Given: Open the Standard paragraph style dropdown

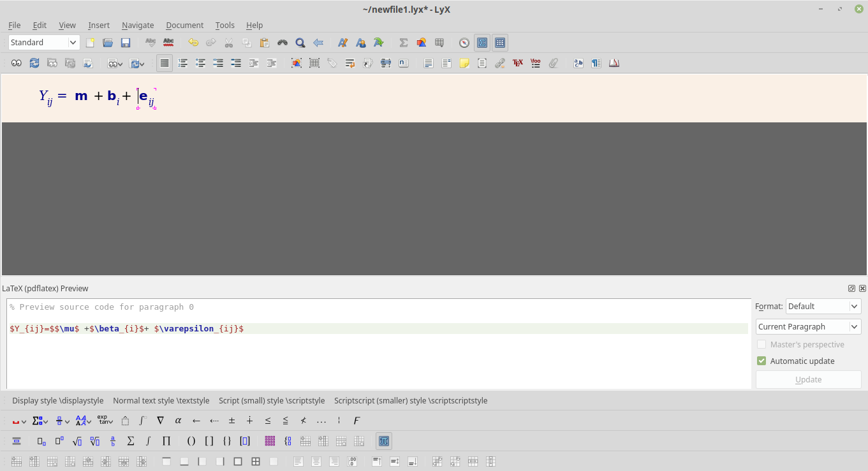Looking at the screenshot, I should 43,43.
